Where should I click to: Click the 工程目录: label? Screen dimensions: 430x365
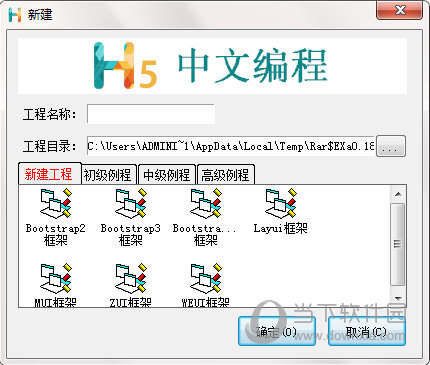pyautogui.click(x=49, y=146)
